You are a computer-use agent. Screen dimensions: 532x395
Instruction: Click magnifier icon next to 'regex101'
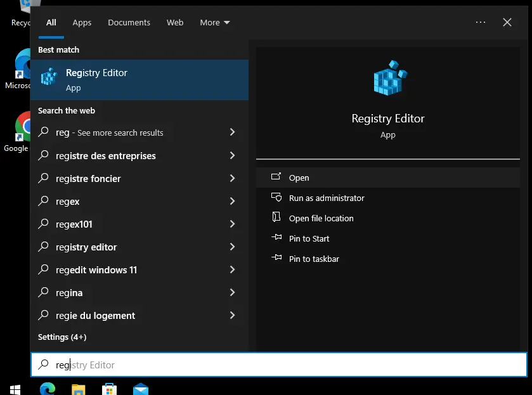point(43,224)
